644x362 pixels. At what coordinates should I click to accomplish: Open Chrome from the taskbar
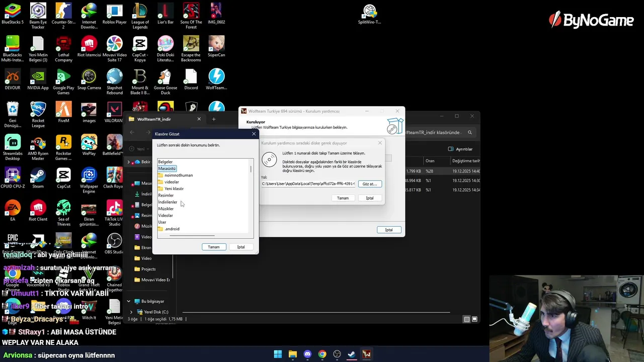pyautogui.click(x=322, y=354)
